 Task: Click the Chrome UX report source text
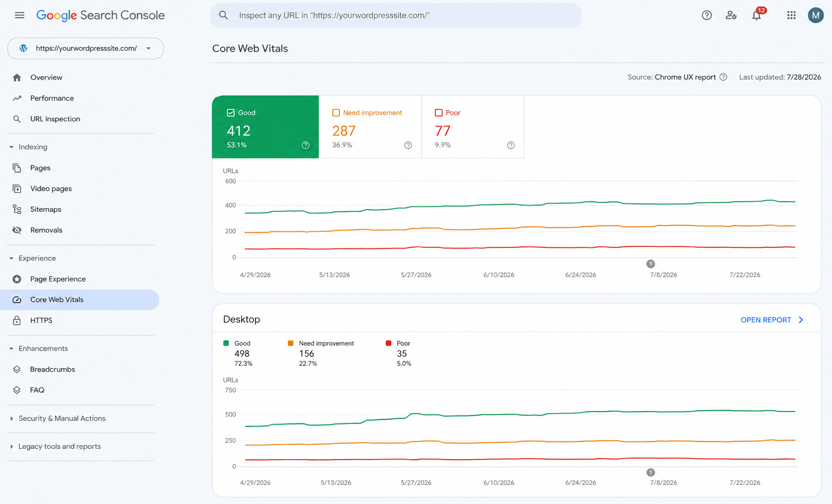685,77
